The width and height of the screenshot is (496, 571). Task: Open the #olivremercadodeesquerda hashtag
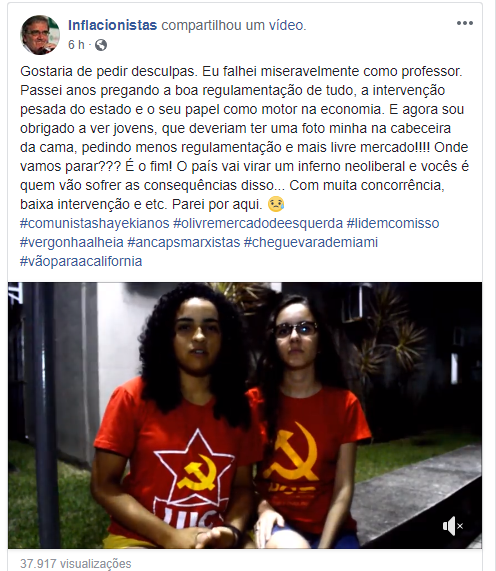(258, 223)
